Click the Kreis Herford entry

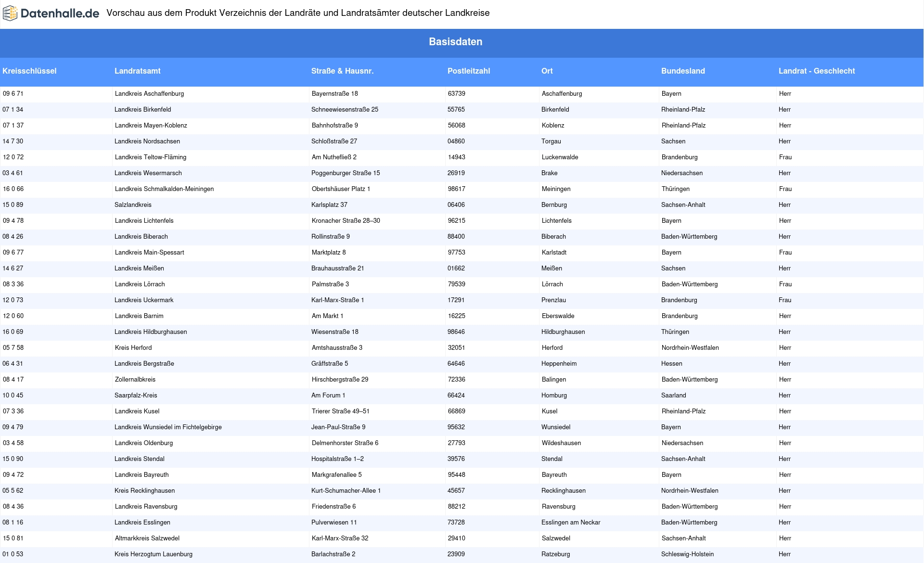tap(133, 348)
